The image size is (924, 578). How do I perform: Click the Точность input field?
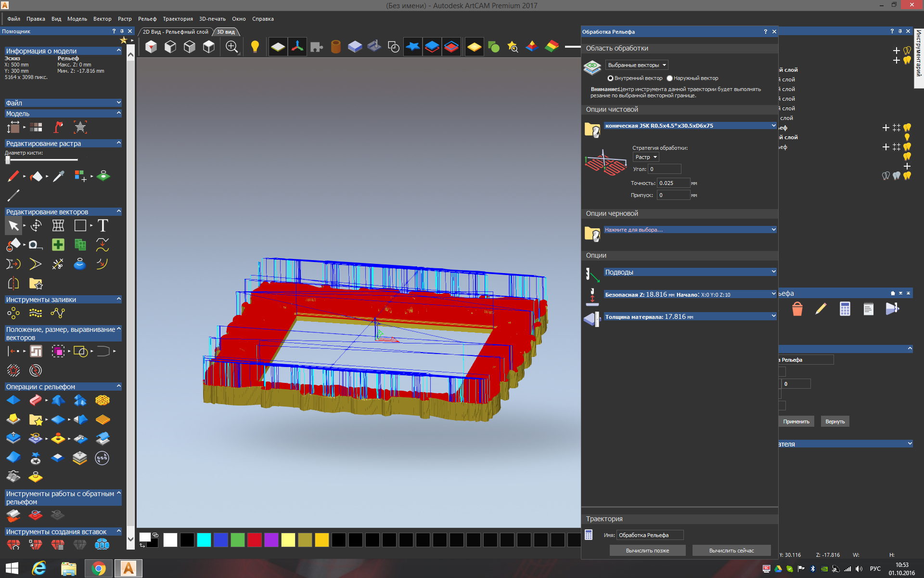[x=673, y=183]
